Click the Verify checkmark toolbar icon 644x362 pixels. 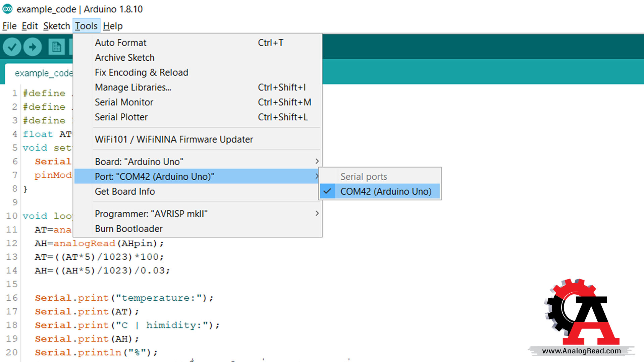(12, 47)
